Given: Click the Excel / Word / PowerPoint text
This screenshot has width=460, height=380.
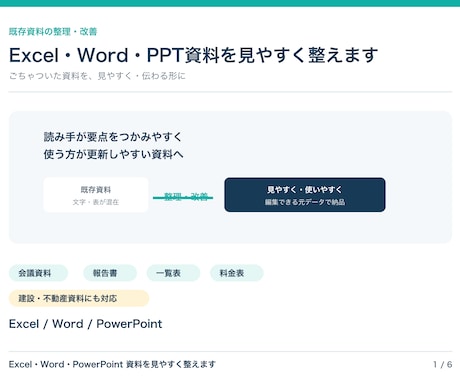Looking at the screenshot, I should [x=85, y=324].
